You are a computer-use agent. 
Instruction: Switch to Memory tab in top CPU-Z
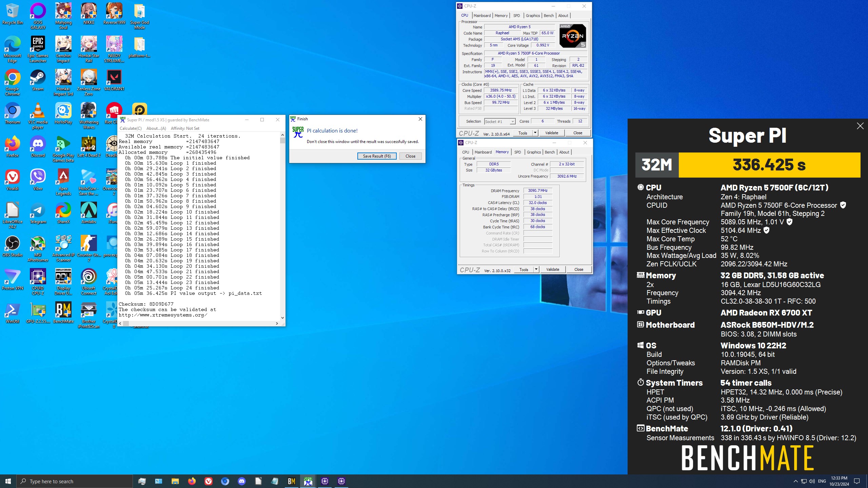501,16
